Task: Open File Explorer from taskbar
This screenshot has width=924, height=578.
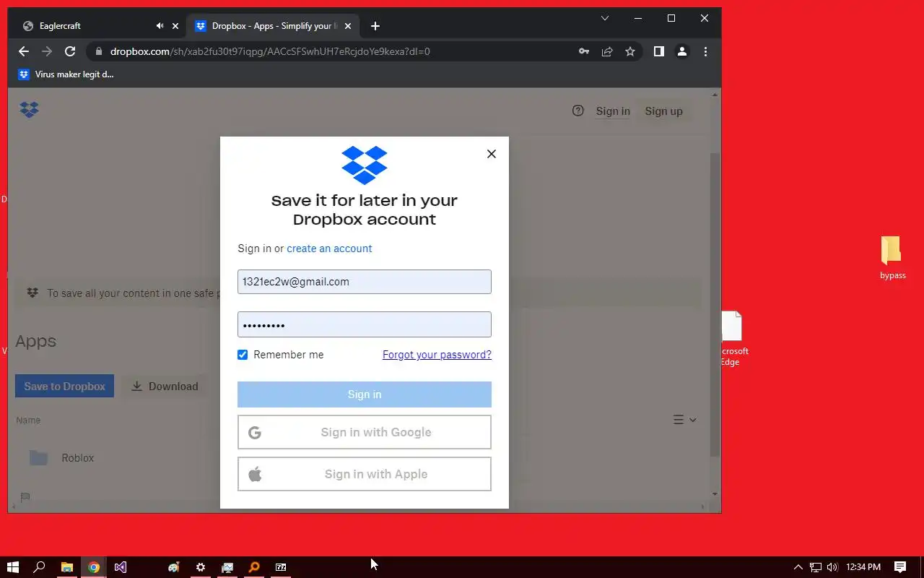Action: pyautogui.click(x=66, y=567)
